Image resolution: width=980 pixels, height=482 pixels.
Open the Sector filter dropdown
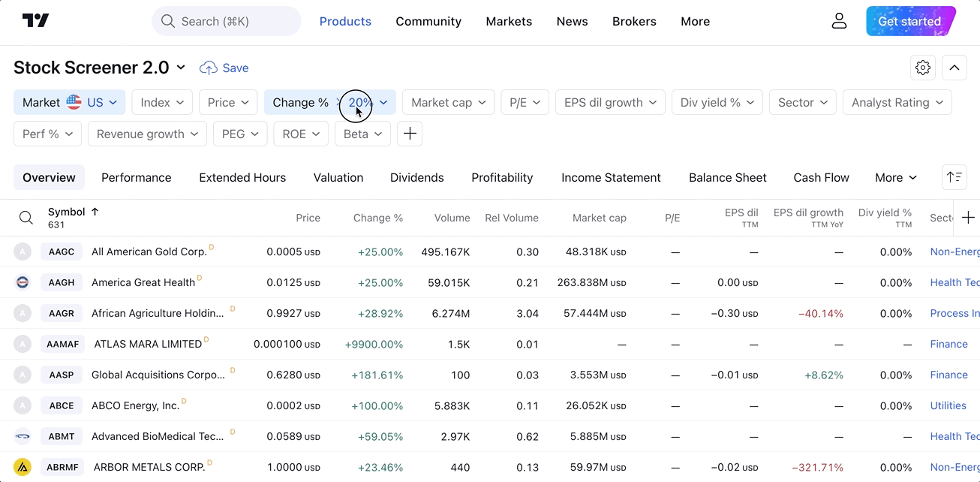(x=803, y=102)
